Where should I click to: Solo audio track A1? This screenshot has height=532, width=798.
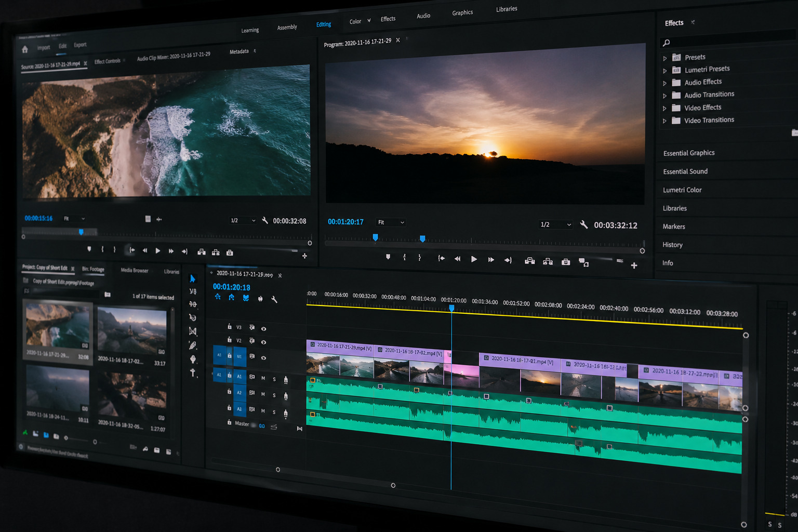pyautogui.click(x=274, y=379)
